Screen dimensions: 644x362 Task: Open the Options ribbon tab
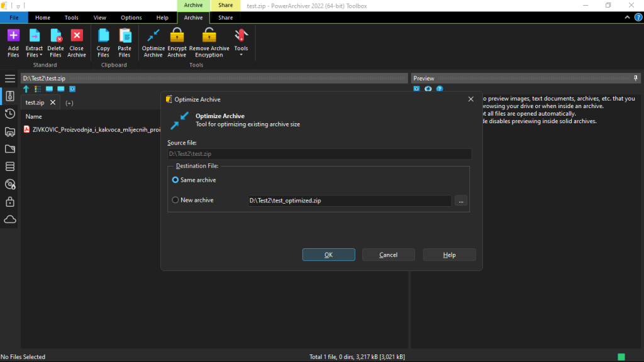point(131,18)
